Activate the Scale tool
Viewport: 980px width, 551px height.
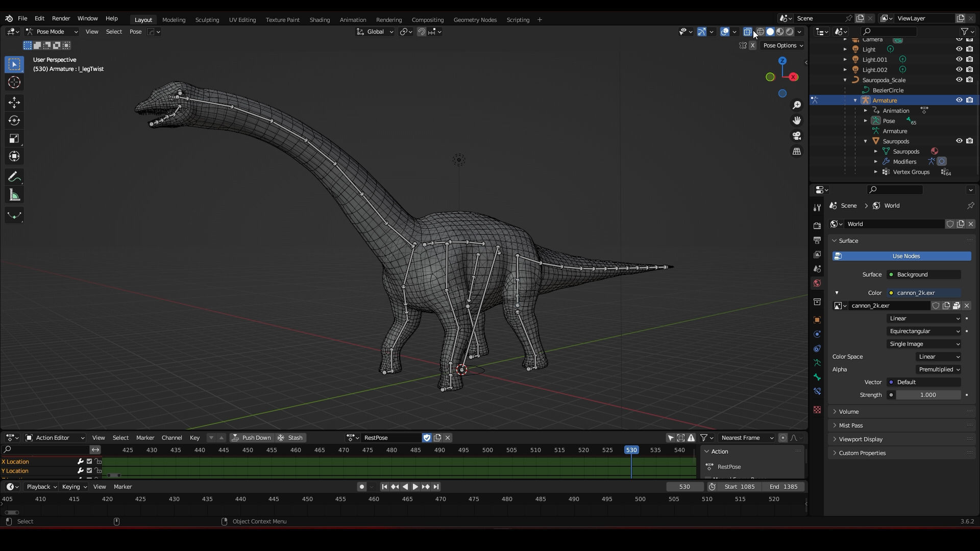pos(14,138)
